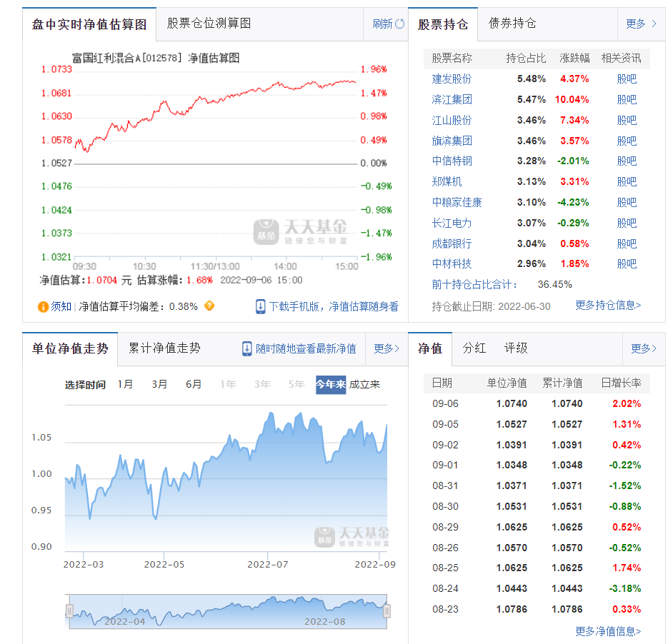668x644 pixels.
Task: Click 随时随地查看最新净值 link
Action: [x=306, y=348]
